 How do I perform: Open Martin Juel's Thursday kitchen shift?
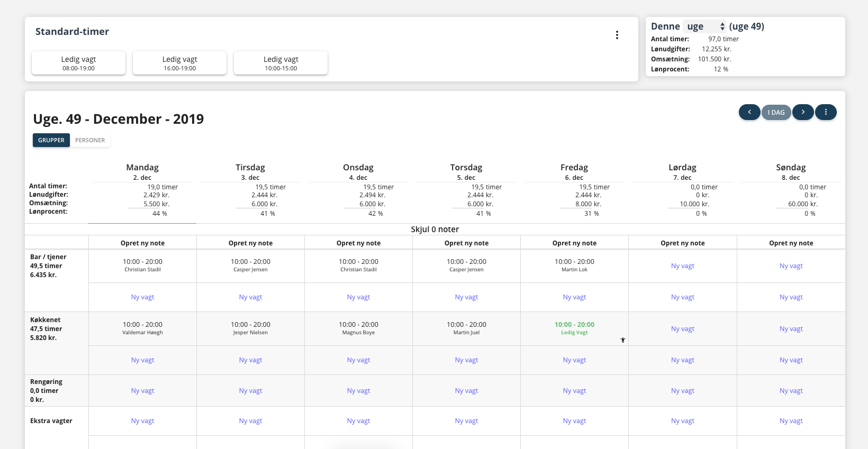(466, 328)
